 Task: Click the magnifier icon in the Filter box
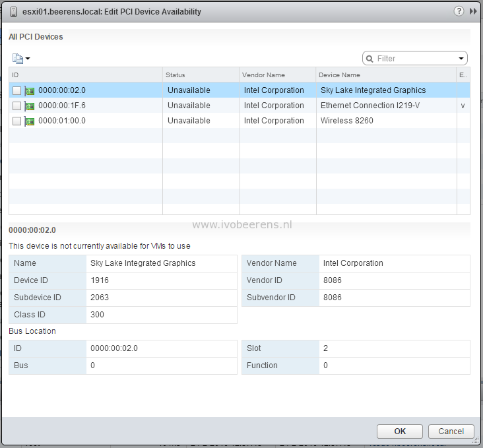tap(370, 59)
